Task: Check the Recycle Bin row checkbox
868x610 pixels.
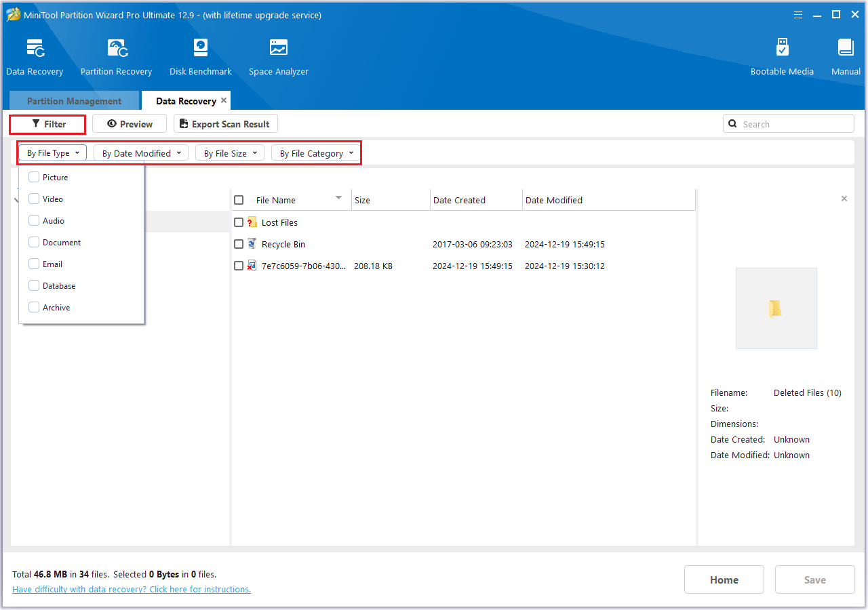Action: [239, 244]
